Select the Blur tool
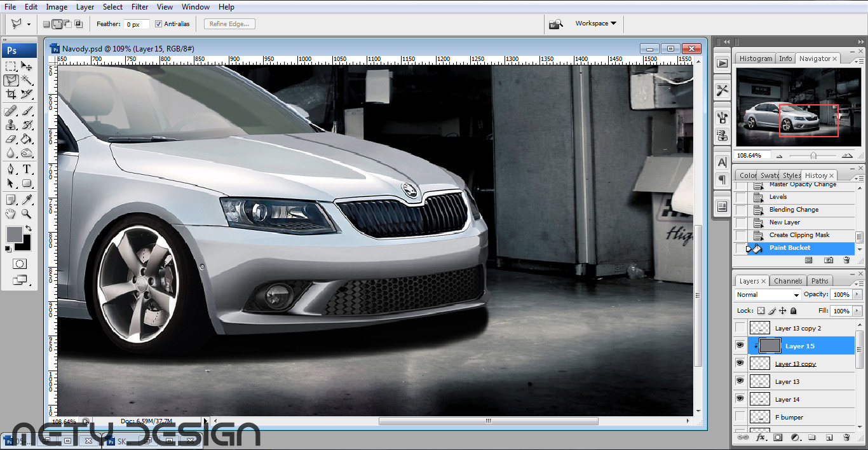 click(11, 153)
